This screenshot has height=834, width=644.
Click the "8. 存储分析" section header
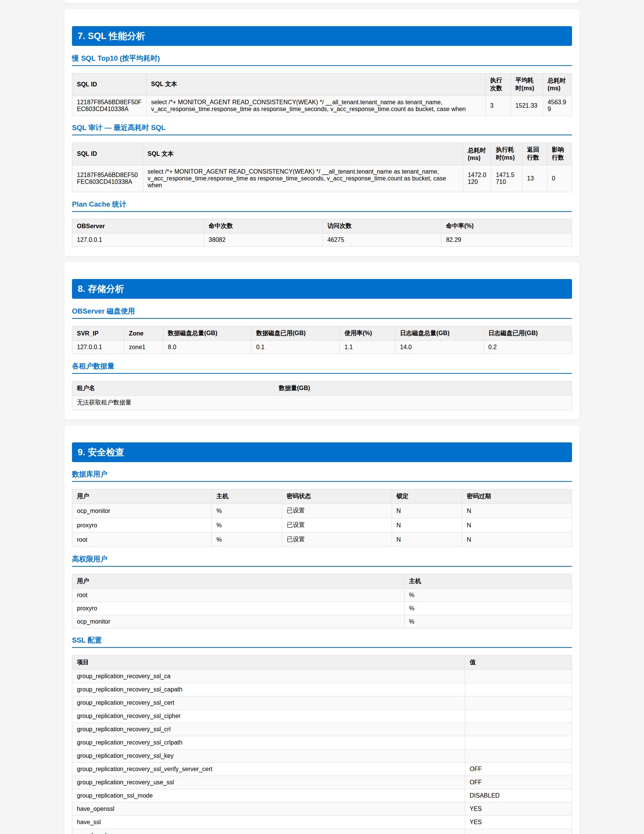tap(322, 289)
